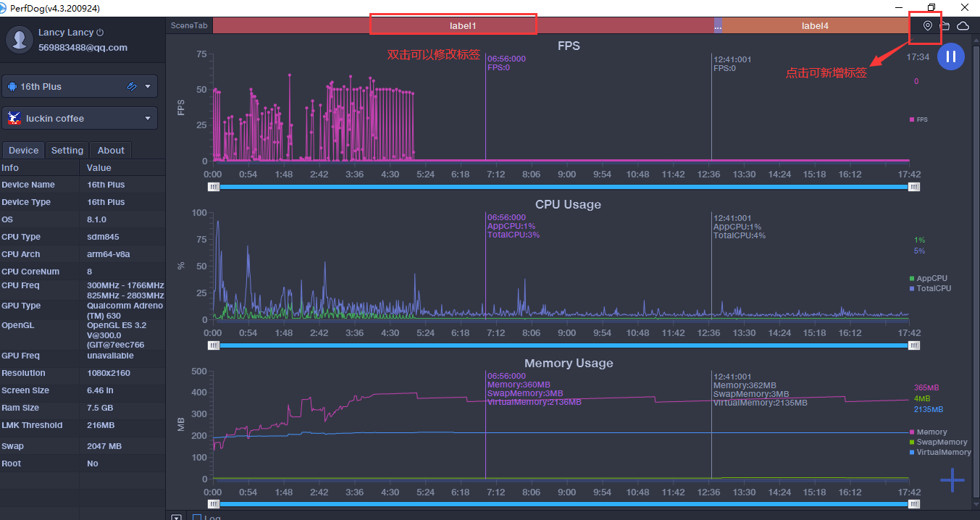Switch to the About tab
This screenshot has width=980, height=520.
[111, 150]
